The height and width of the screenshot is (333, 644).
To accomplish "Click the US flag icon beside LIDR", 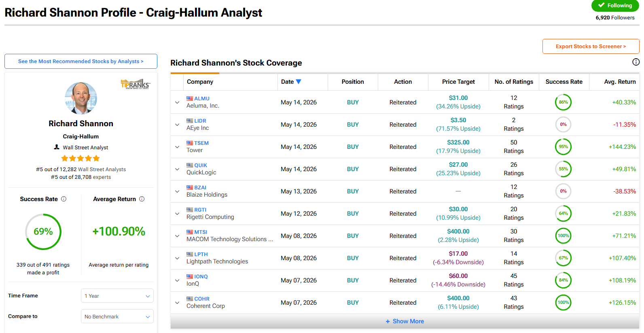I will pyautogui.click(x=190, y=121).
